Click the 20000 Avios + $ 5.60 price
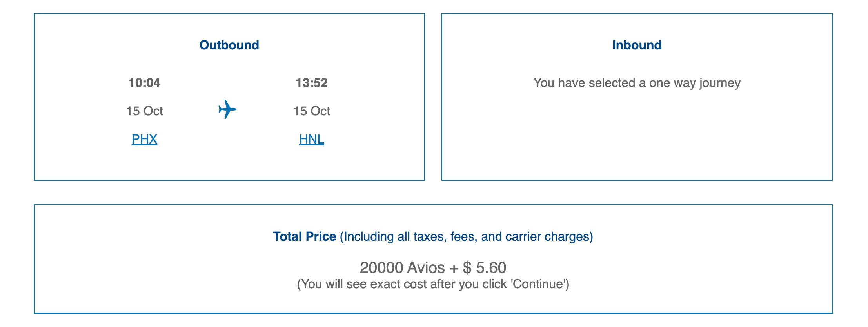 433,268
